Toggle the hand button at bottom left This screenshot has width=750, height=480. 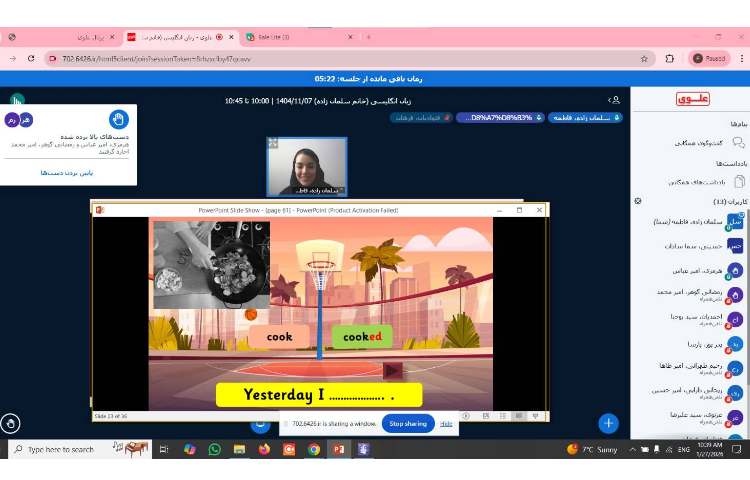pos(11,423)
